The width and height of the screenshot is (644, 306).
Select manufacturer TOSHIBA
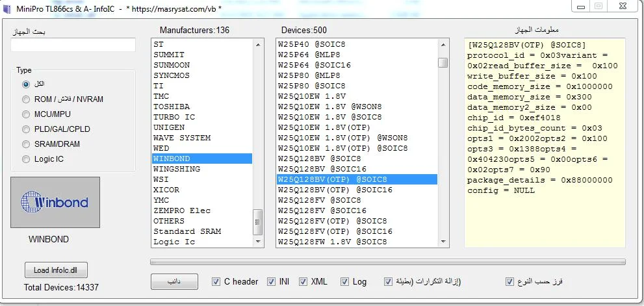202,107
